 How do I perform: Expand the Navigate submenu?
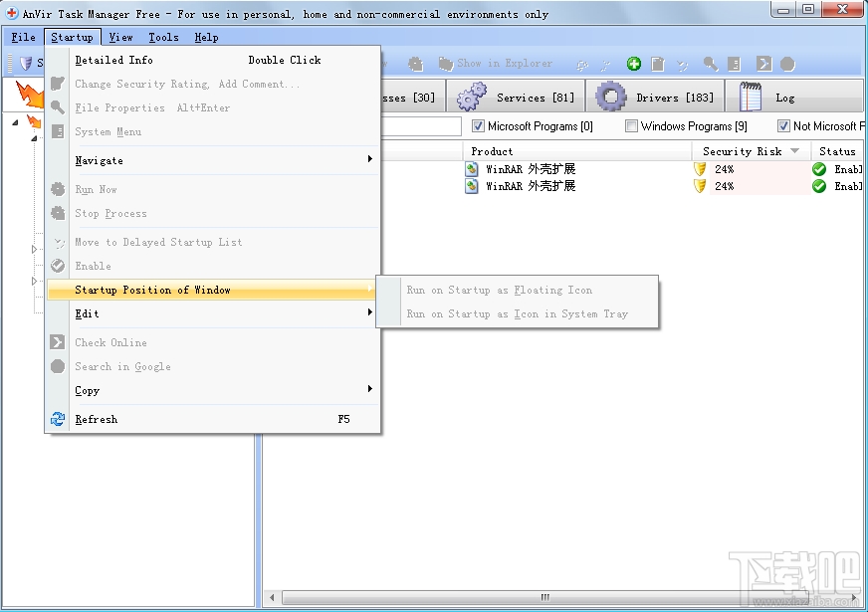[199, 160]
